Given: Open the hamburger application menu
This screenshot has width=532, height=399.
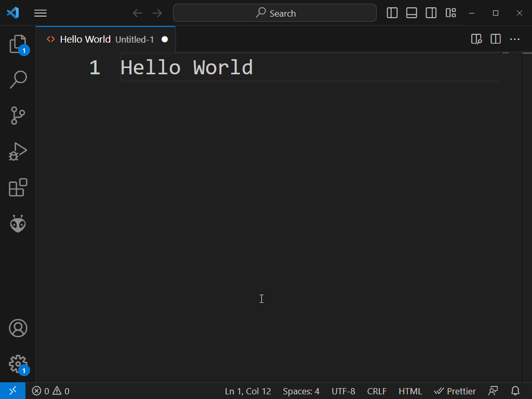Looking at the screenshot, I should point(41,13).
